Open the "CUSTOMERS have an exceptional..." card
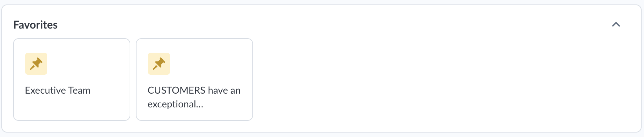The image size is (644, 137). pyautogui.click(x=194, y=80)
